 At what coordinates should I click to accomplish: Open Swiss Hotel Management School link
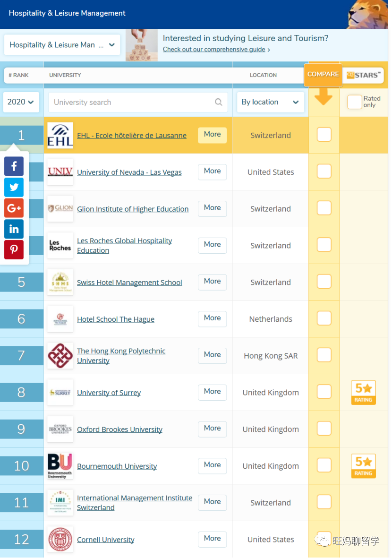(129, 283)
